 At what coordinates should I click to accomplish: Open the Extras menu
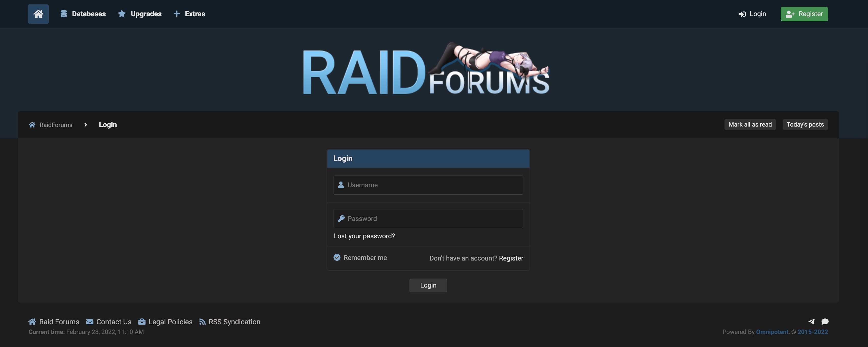(195, 14)
